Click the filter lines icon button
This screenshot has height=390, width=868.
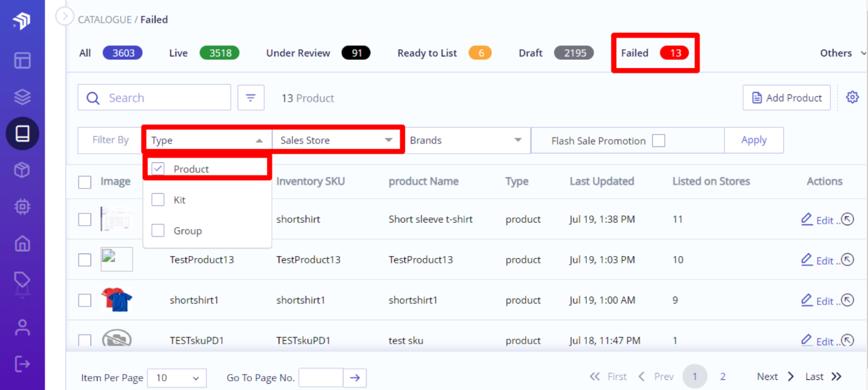coord(251,97)
